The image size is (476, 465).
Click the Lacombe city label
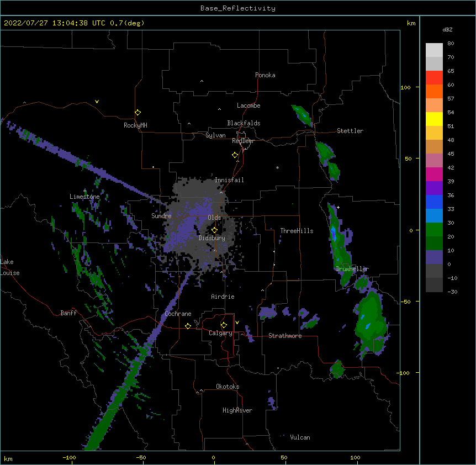click(x=248, y=105)
